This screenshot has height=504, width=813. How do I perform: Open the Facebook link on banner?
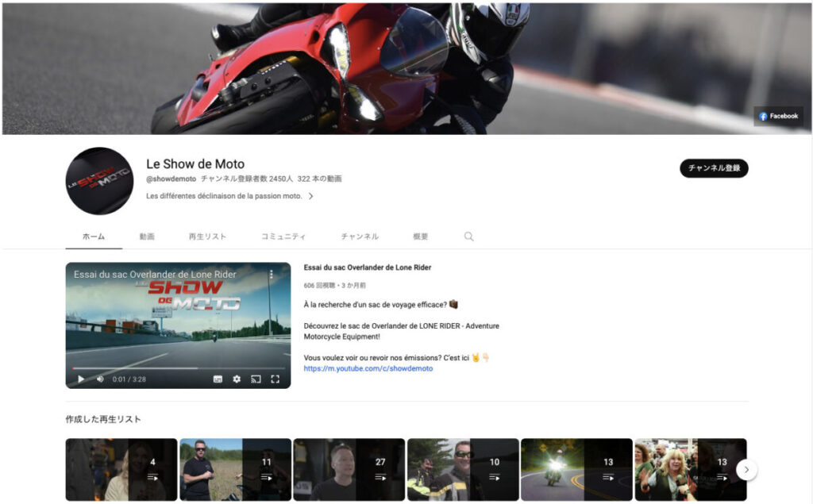click(778, 116)
